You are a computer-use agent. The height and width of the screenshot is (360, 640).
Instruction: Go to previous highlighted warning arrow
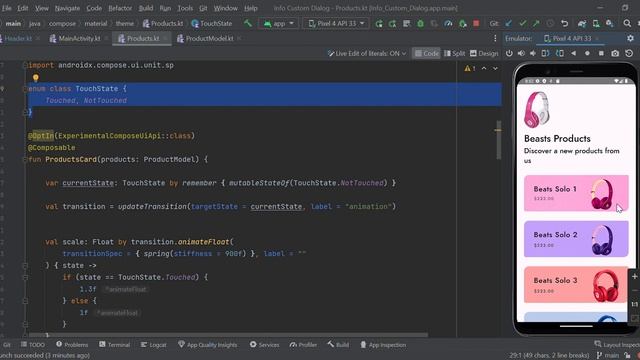(484, 68)
